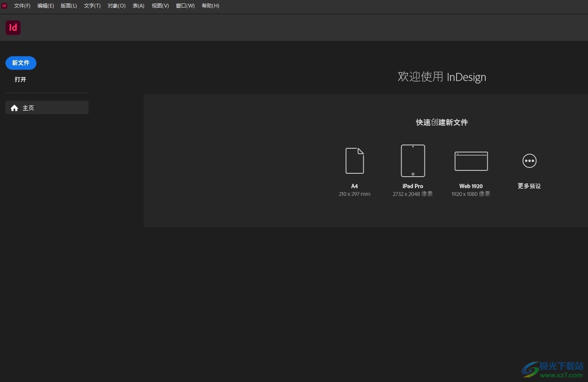Open the 编辑(E) menu
588x382 pixels.
[45, 6]
